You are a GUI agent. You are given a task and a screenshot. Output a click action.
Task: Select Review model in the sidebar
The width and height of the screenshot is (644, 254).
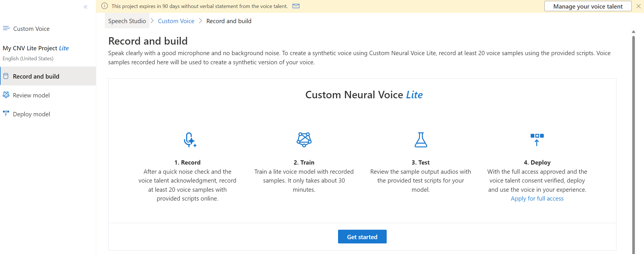coord(31,95)
